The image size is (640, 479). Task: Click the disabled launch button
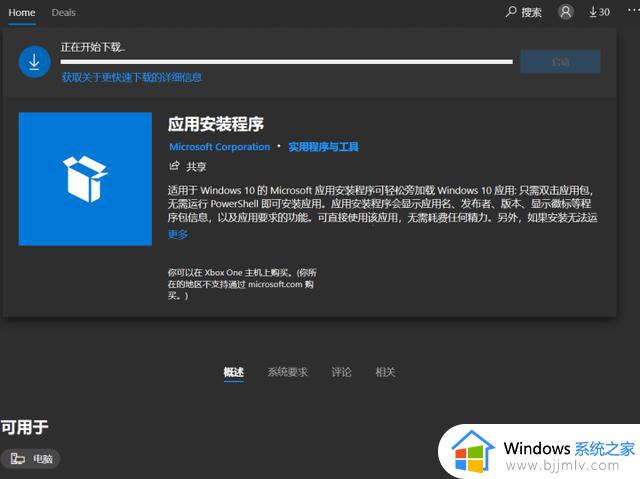coord(560,62)
